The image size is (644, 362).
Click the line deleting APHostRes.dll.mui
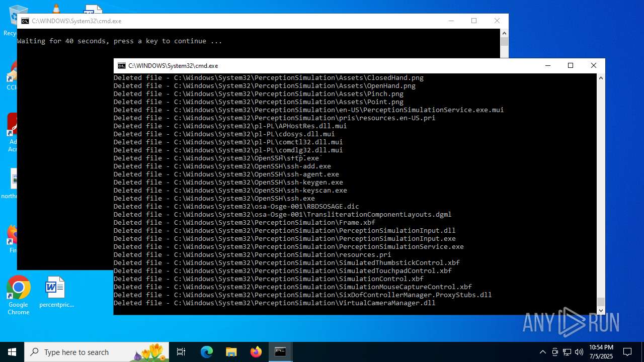click(230, 126)
